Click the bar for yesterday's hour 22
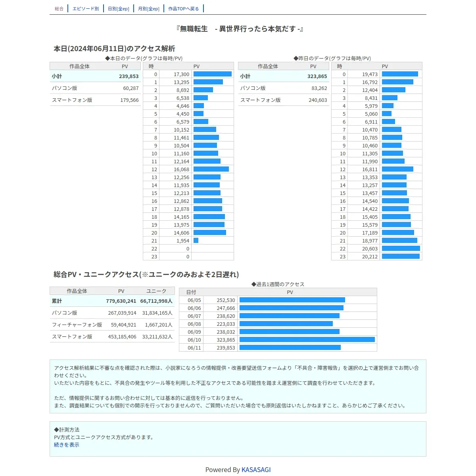Image resolution: width=476 pixels, height=476 pixels. click(401, 249)
